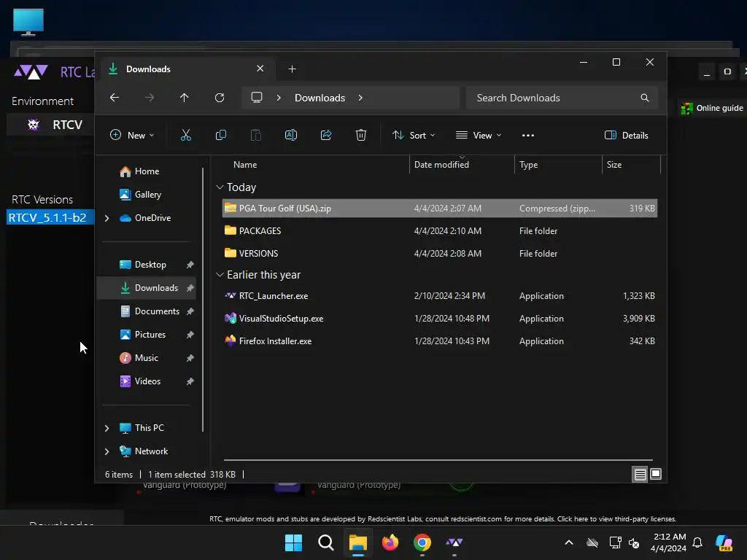The width and height of the screenshot is (747, 560).
Task: Select the Downloads tab
Action: click(186, 69)
